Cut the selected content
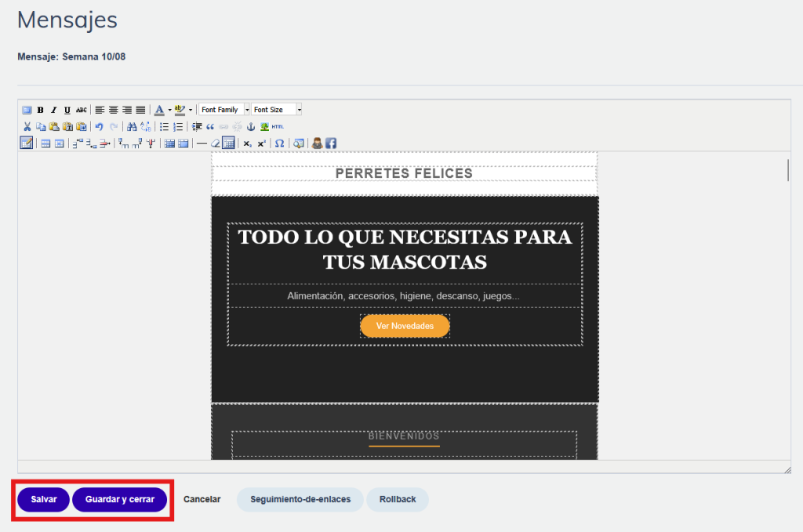Image resolution: width=803 pixels, height=532 pixels. click(27, 126)
